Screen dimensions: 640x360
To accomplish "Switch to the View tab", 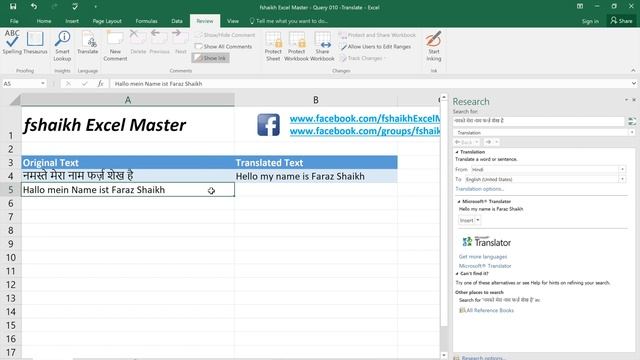I will 233,21.
